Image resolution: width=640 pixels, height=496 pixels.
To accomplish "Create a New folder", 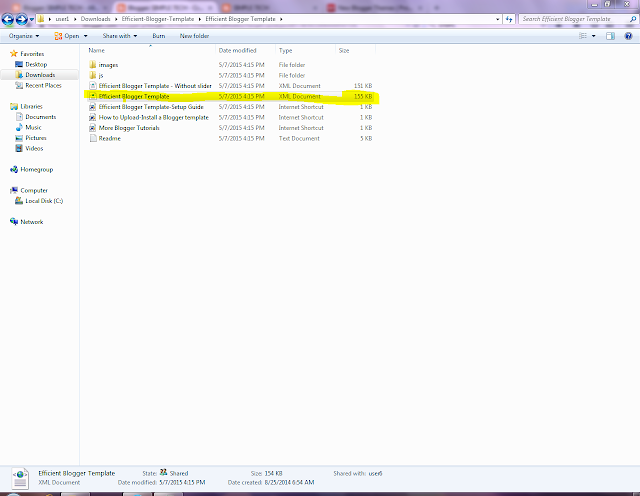I will [194, 36].
